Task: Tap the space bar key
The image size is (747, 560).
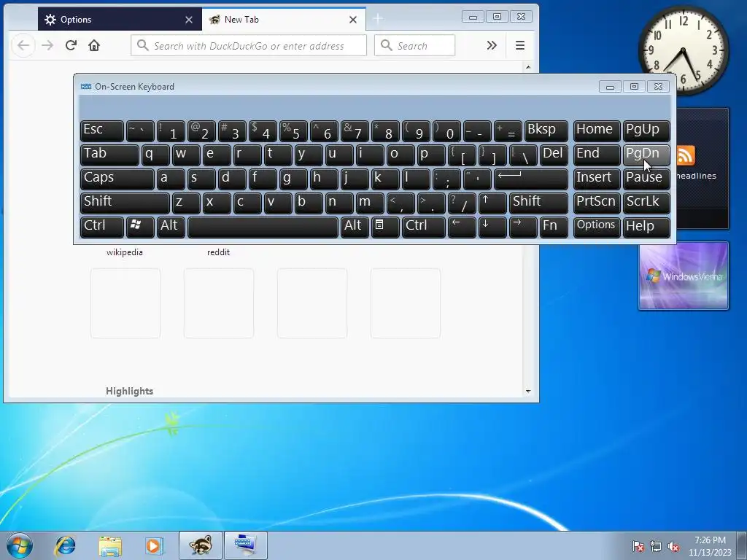Action: click(x=263, y=227)
